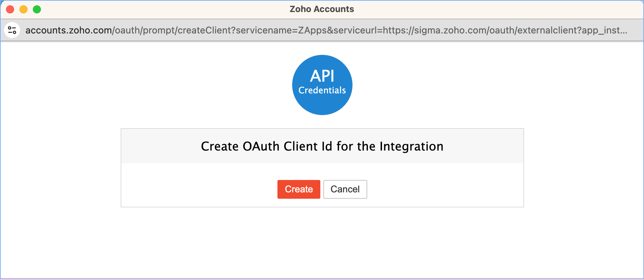The image size is (644, 279).
Task: Focus the address bar URL field
Action: (x=326, y=30)
